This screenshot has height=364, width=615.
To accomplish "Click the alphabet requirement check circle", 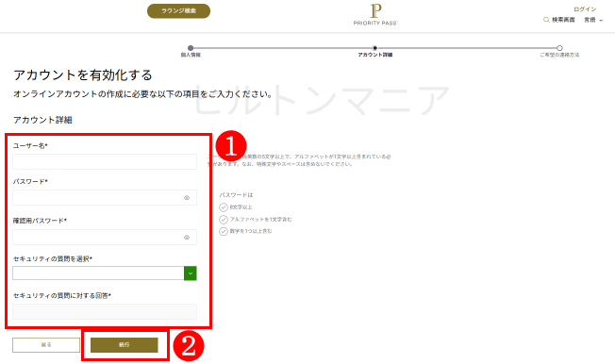I will 224,220.
